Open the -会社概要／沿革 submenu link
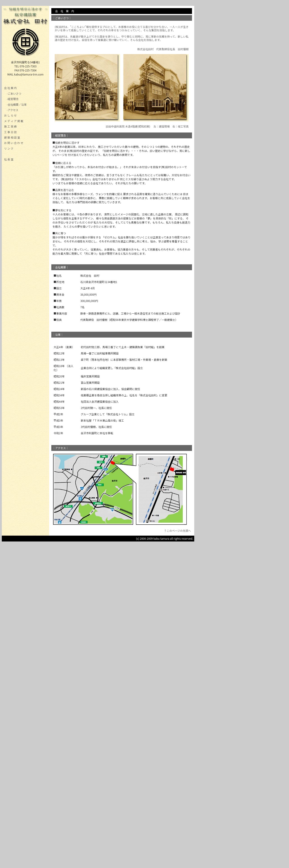Image resolution: width=289 pixels, height=868 pixels. 16,105
